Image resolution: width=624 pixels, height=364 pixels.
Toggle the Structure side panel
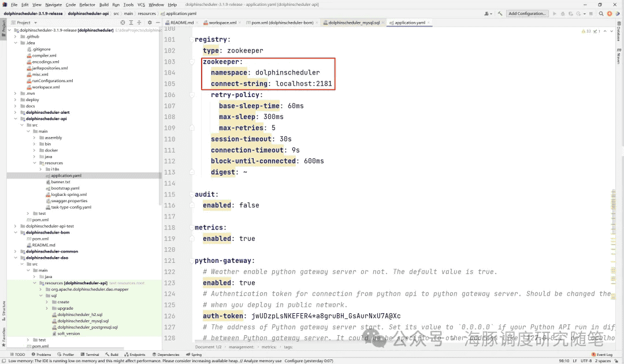point(3,309)
